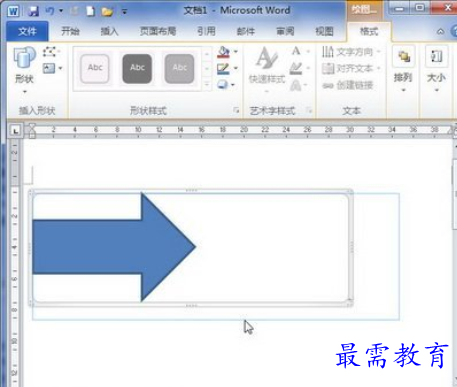Click the Shape Fill paint bucket icon
Image resolution: width=457 pixels, height=387 pixels.
(x=223, y=52)
